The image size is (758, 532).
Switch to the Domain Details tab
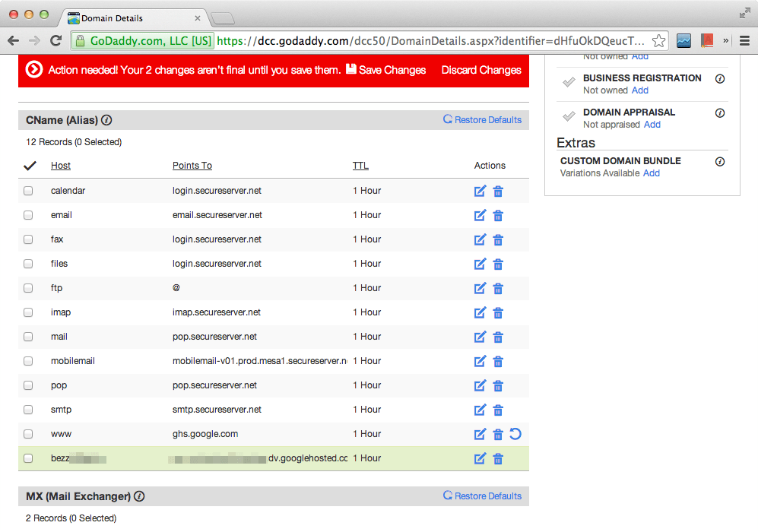(x=133, y=17)
